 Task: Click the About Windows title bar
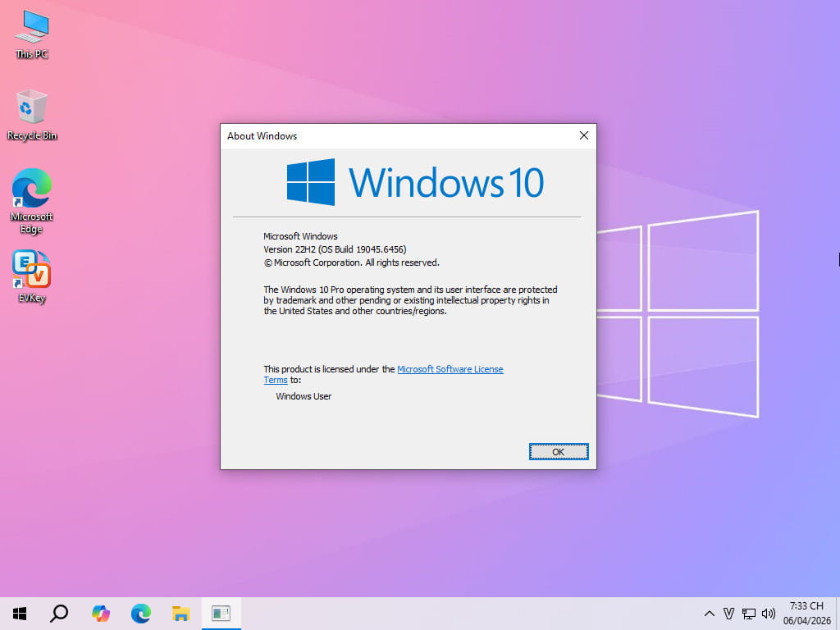click(x=396, y=136)
